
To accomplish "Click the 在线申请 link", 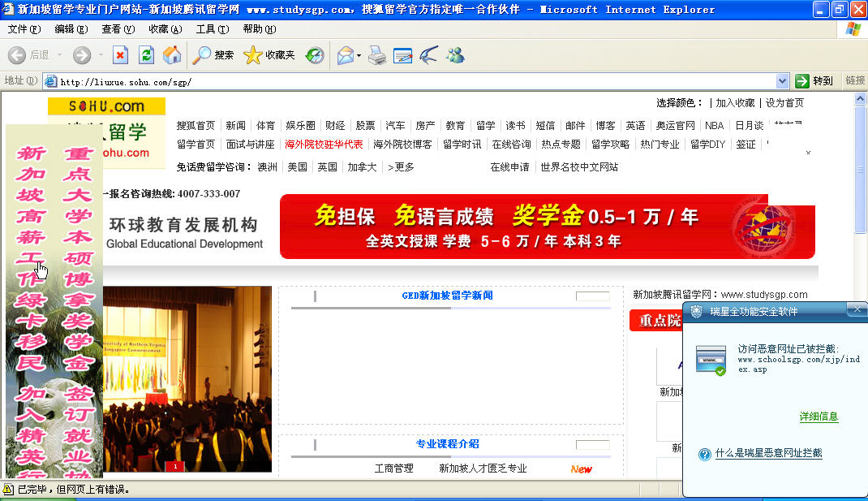I will coord(509,166).
